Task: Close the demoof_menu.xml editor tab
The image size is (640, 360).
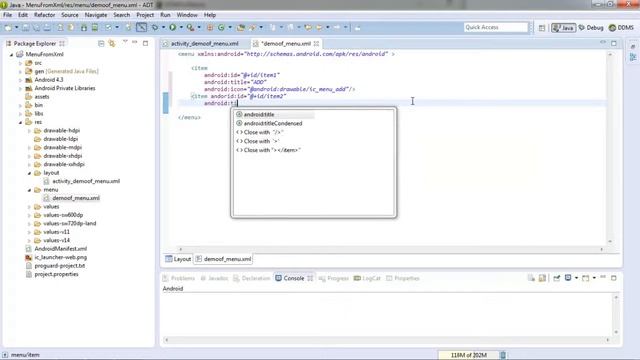Action: tap(316, 43)
